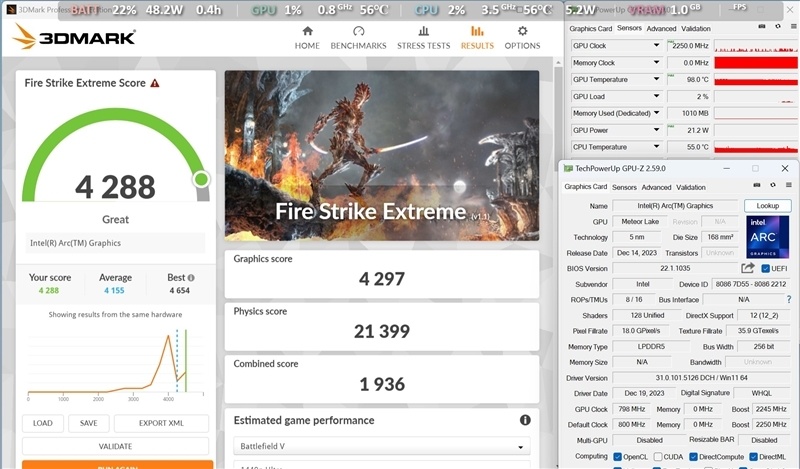The image size is (800, 469).
Task: Click the EXPORT XML button
Action: pos(161,423)
